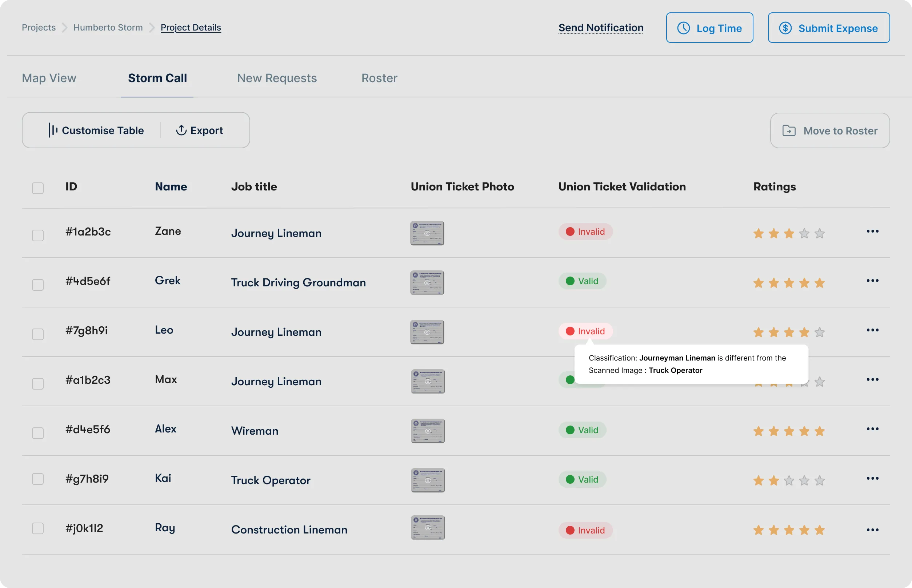Click the fifth rating star for Kai
This screenshot has width=912, height=588.
coord(820,481)
